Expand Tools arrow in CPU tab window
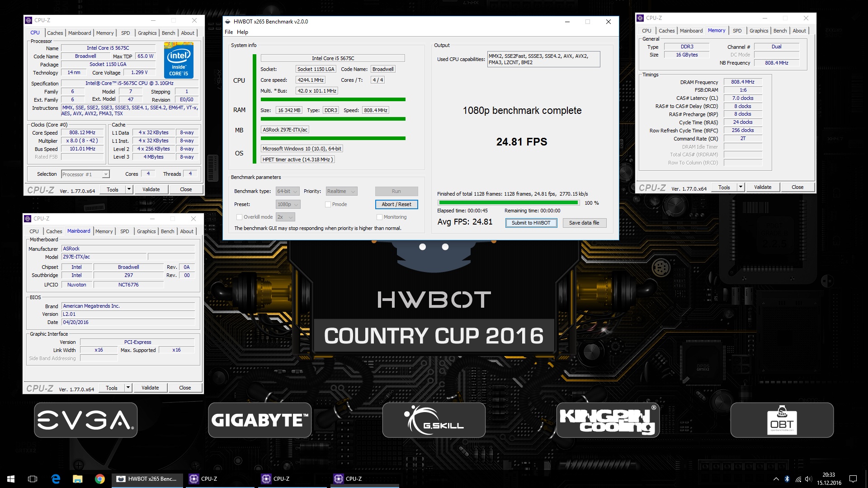This screenshot has width=868, height=488. coord(129,190)
